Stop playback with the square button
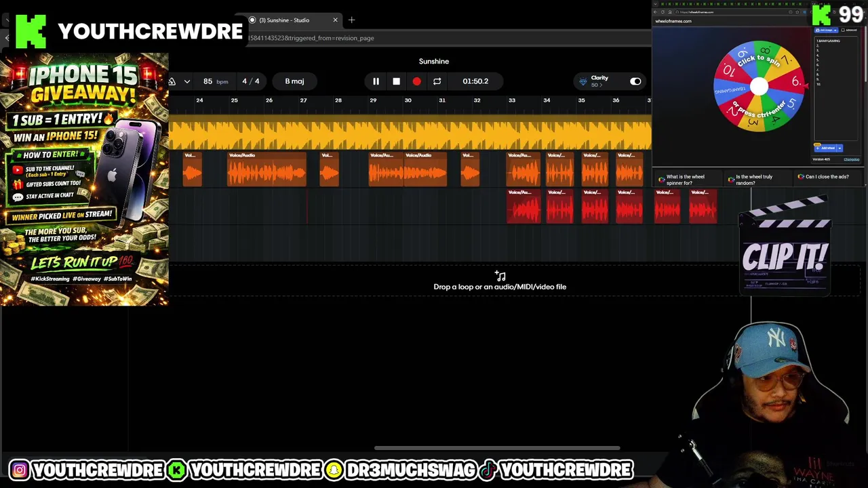868x488 pixels. pyautogui.click(x=396, y=81)
